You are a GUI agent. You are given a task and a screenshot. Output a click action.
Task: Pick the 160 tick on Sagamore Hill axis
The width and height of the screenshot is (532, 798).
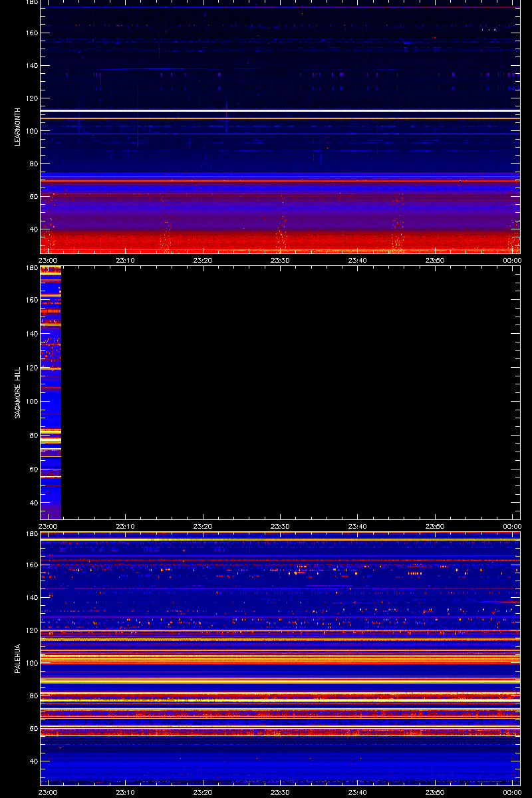(31, 300)
